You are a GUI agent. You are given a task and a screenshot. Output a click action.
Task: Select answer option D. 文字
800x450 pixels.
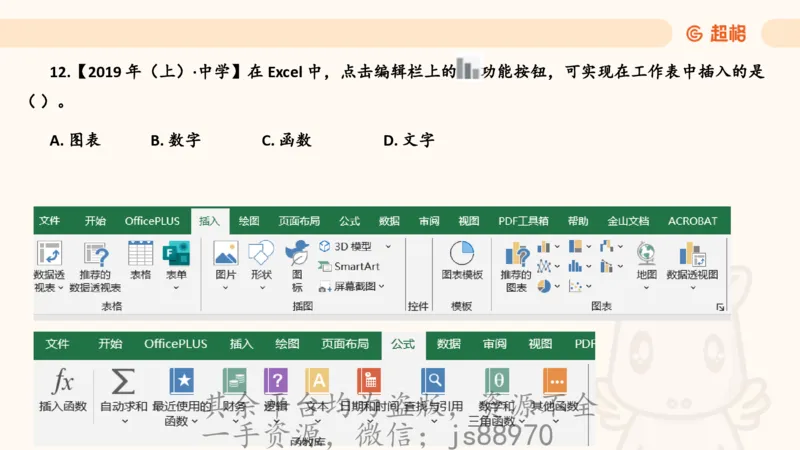pyautogui.click(x=409, y=140)
